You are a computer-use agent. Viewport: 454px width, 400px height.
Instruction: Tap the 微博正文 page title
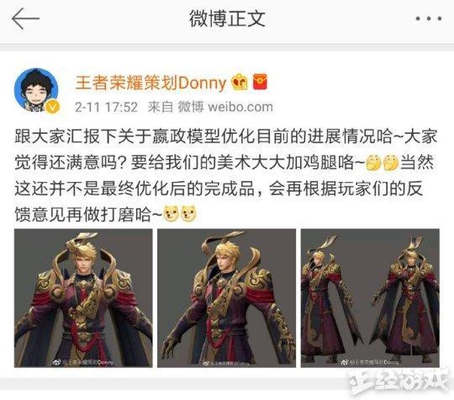(227, 19)
